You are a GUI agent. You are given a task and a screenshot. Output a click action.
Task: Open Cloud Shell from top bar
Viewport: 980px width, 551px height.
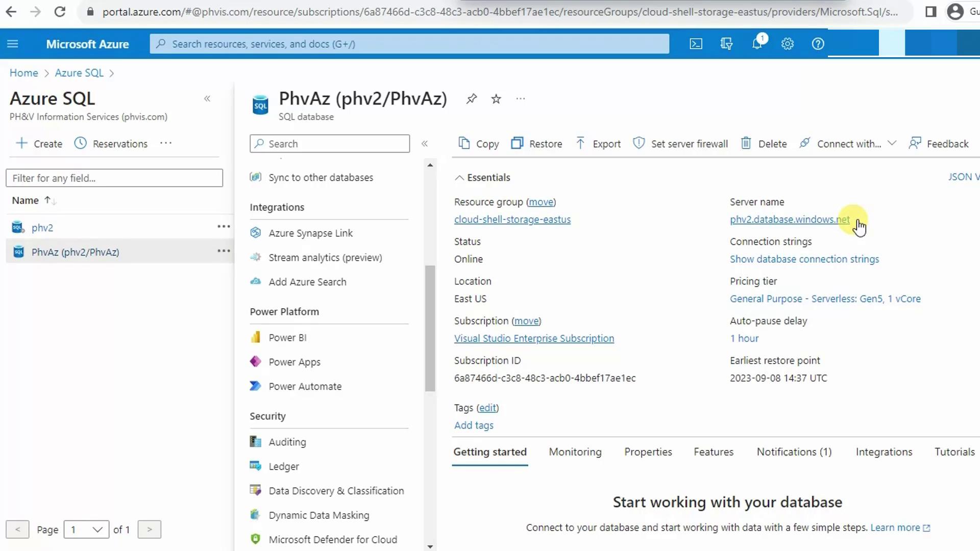(x=696, y=44)
